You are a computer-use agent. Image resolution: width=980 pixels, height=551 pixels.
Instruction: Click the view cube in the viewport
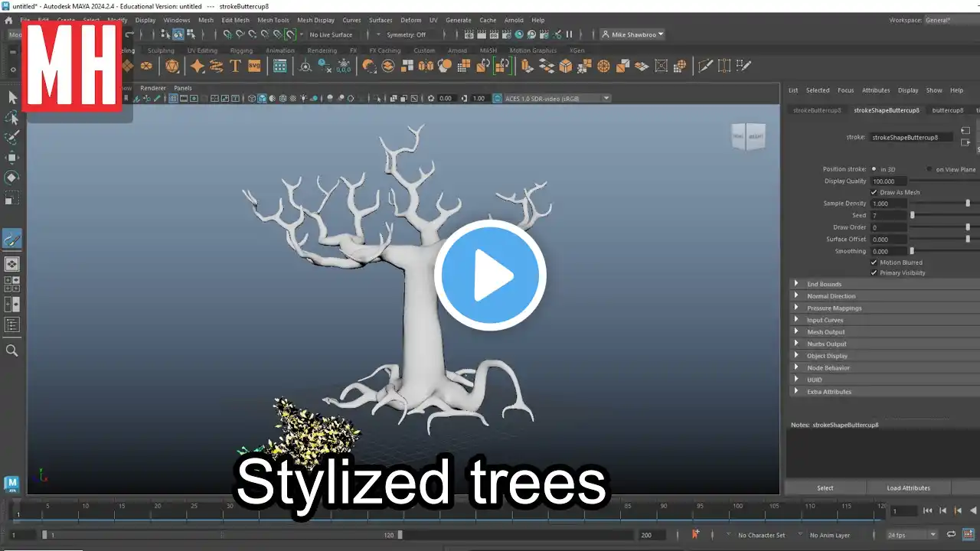(747, 136)
